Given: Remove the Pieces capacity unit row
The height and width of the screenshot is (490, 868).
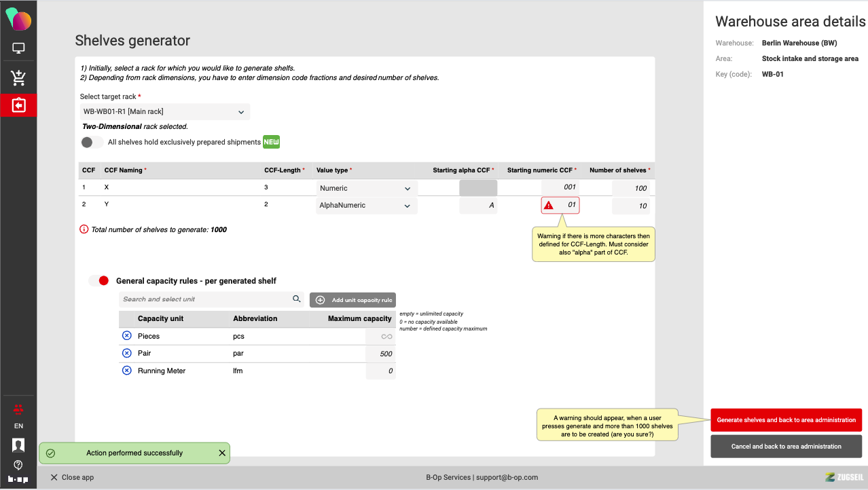Looking at the screenshot, I should (126, 336).
